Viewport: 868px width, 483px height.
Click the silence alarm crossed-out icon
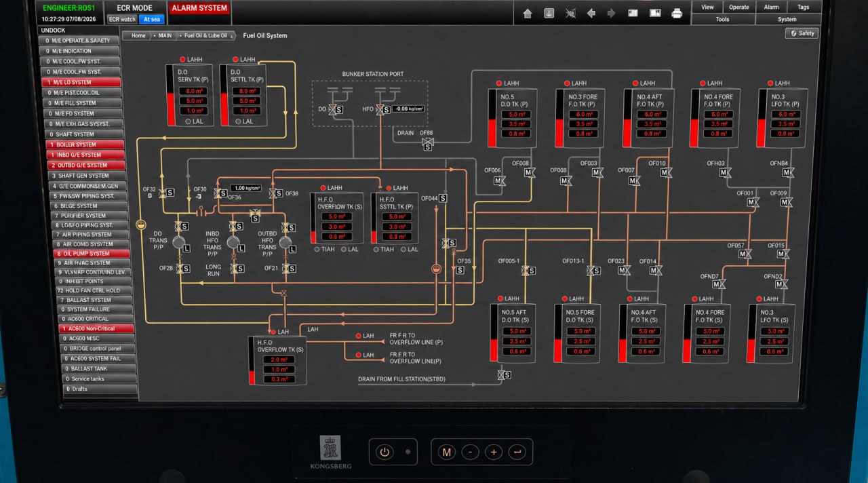(x=570, y=13)
